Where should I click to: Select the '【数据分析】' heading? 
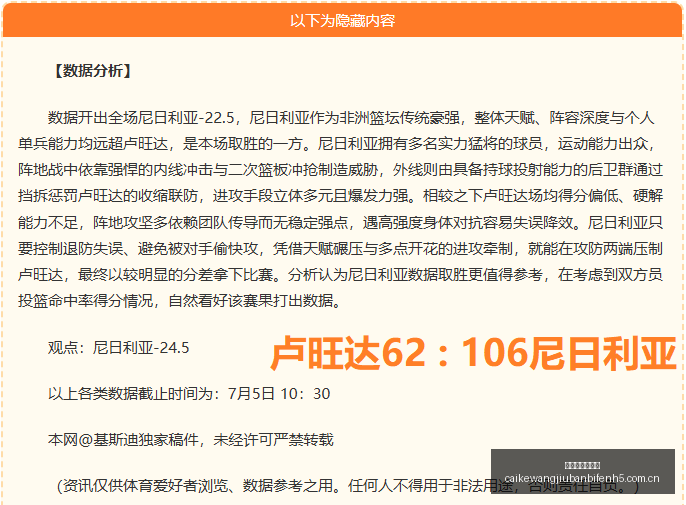(x=92, y=71)
